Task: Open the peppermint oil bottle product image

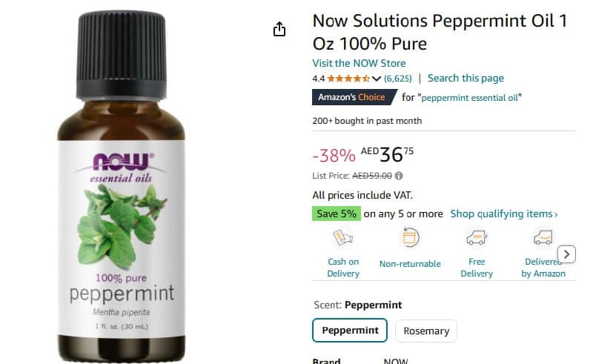Action: [121, 185]
